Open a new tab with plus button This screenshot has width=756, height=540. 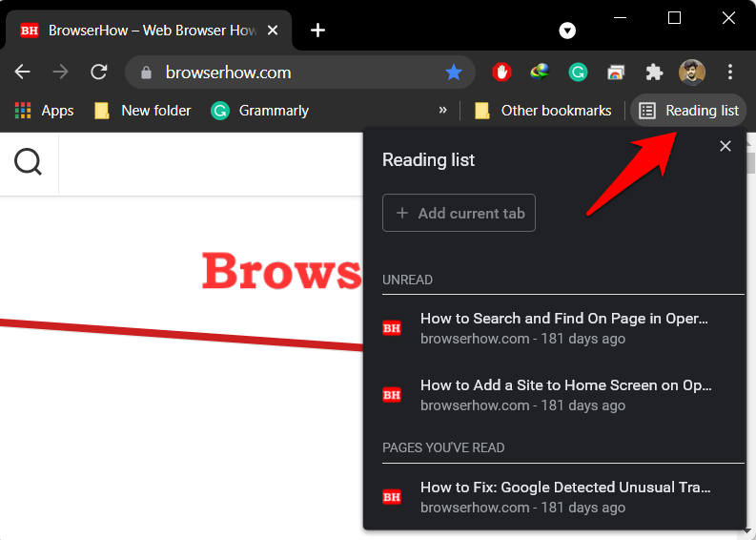coord(317,31)
